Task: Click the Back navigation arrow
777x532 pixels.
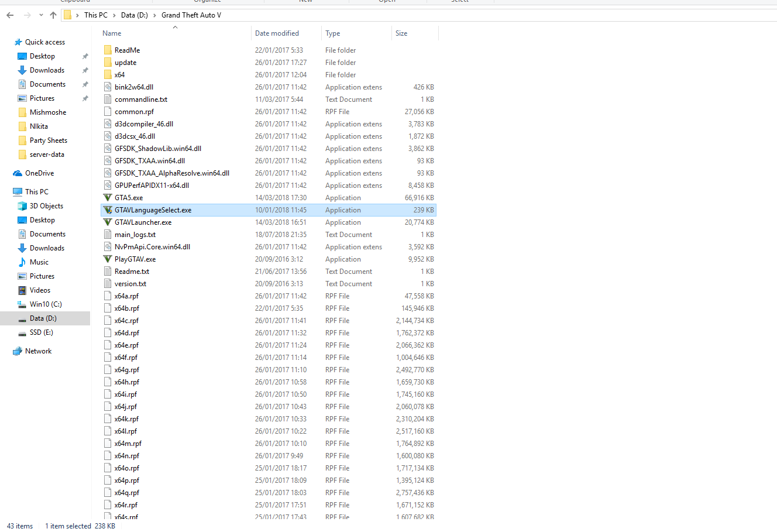Action: point(10,15)
